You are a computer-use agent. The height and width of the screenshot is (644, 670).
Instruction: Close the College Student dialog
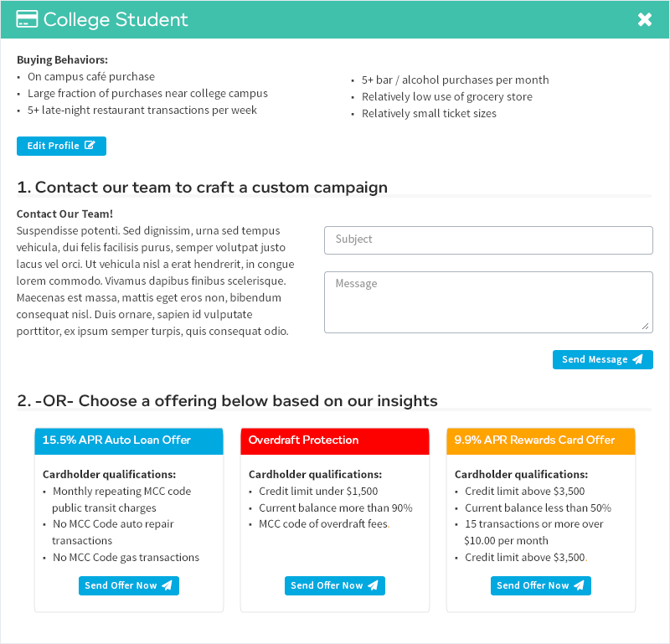[645, 20]
